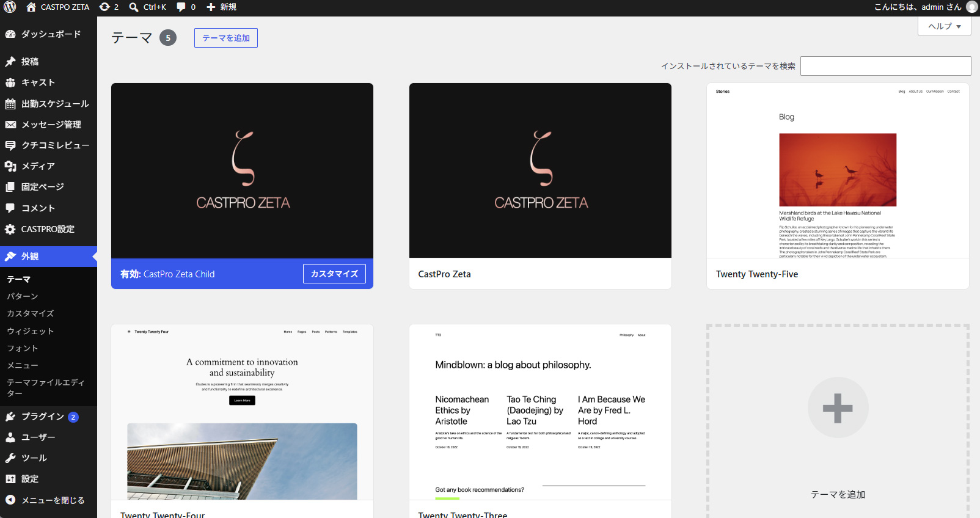Collapse the sidebar with メニューを閉じる
The image size is (980, 518).
click(x=48, y=500)
